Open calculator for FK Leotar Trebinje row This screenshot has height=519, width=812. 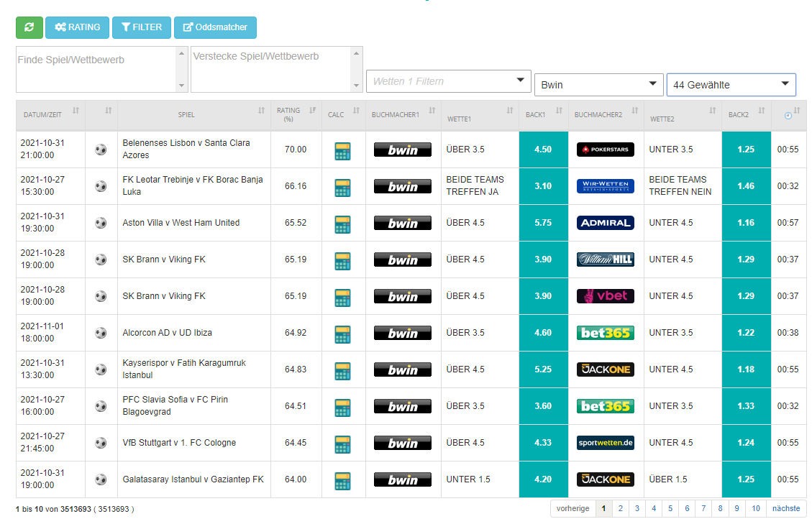(342, 188)
